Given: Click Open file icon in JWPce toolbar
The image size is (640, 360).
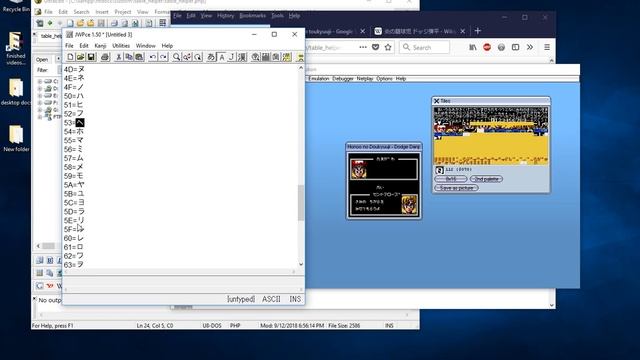Looking at the screenshot, I should [80, 57].
